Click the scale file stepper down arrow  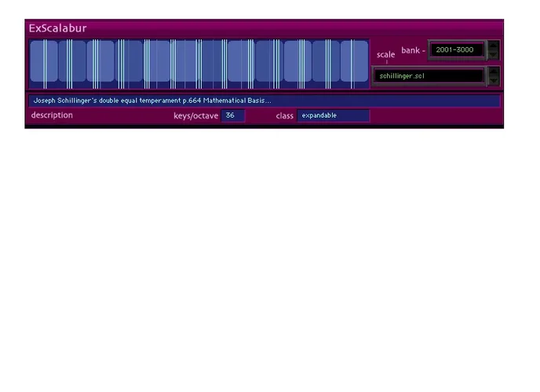[x=494, y=81]
